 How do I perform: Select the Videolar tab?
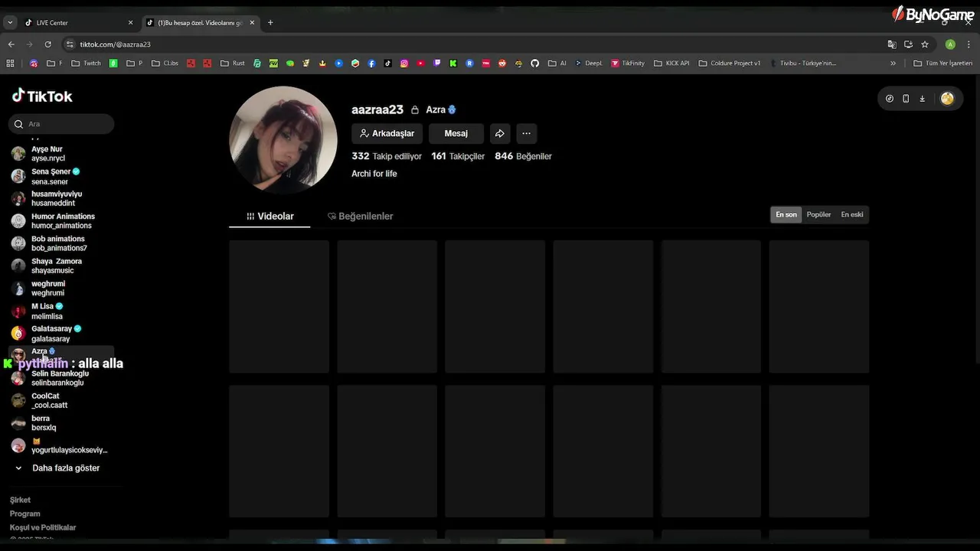click(x=269, y=216)
